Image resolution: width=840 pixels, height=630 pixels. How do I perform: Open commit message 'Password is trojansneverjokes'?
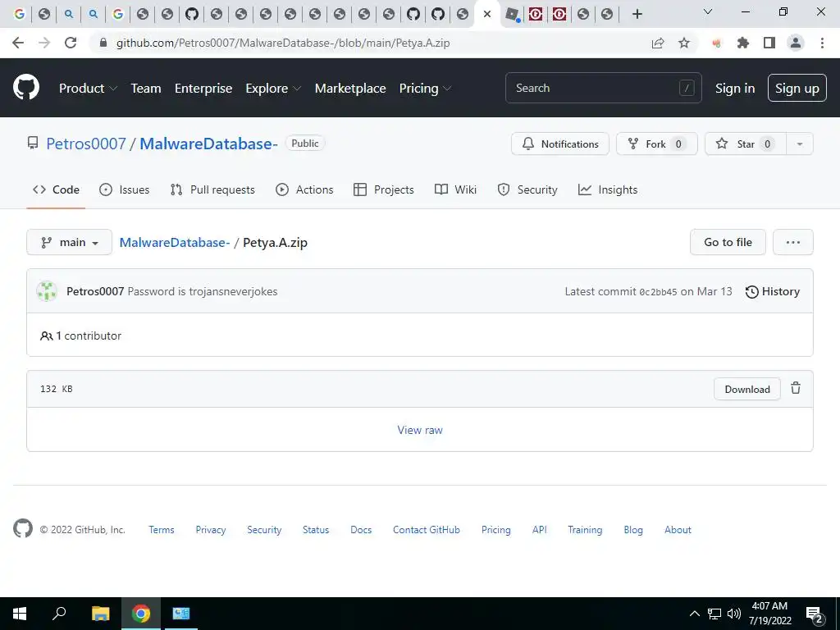point(203,291)
